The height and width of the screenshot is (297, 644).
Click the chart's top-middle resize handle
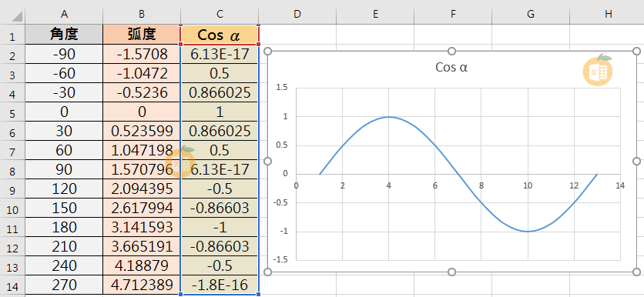tap(451, 51)
